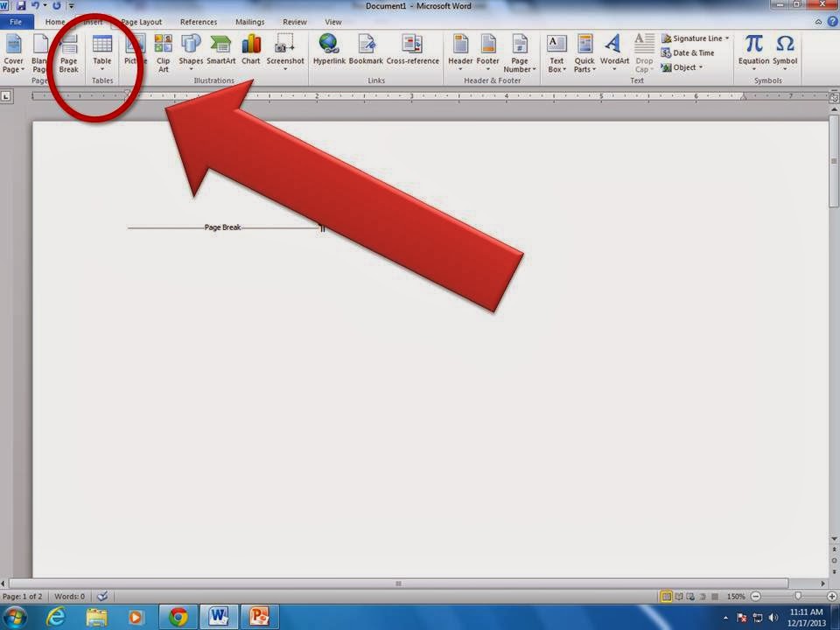The image size is (840, 630).
Task: Open the WordArt gallery
Action: tap(614, 51)
